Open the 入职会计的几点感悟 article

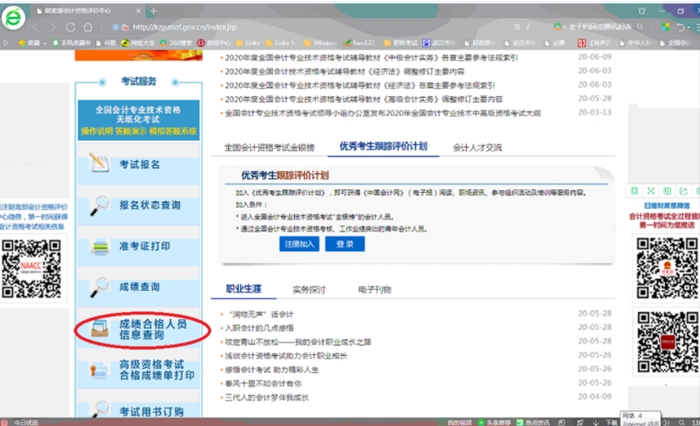click(x=264, y=328)
